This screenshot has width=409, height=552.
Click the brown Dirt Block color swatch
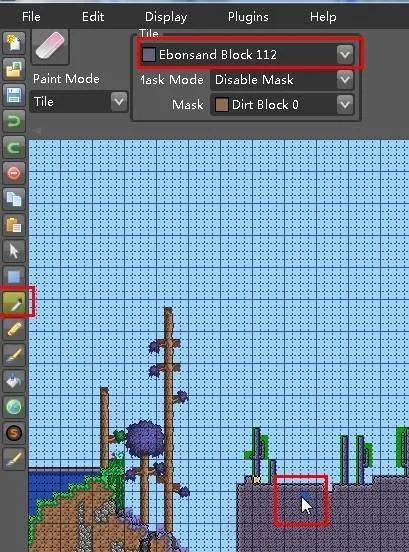[x=221, y=105]
